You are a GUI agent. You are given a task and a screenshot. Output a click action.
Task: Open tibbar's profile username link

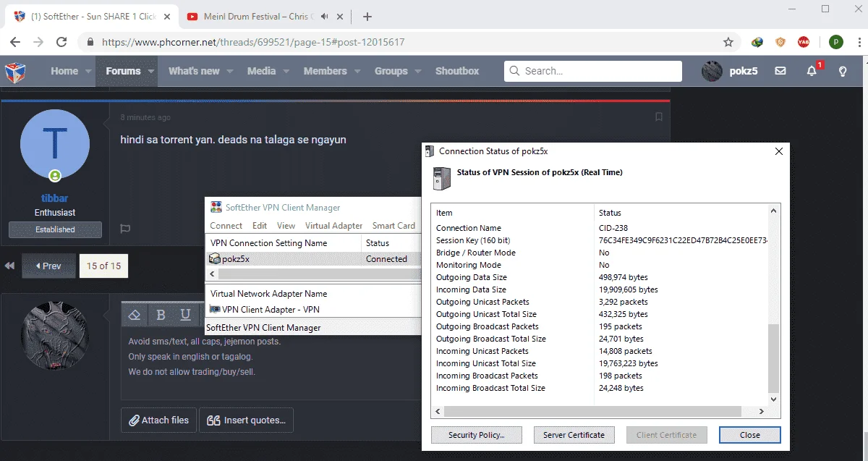click(x=55, y=198)
